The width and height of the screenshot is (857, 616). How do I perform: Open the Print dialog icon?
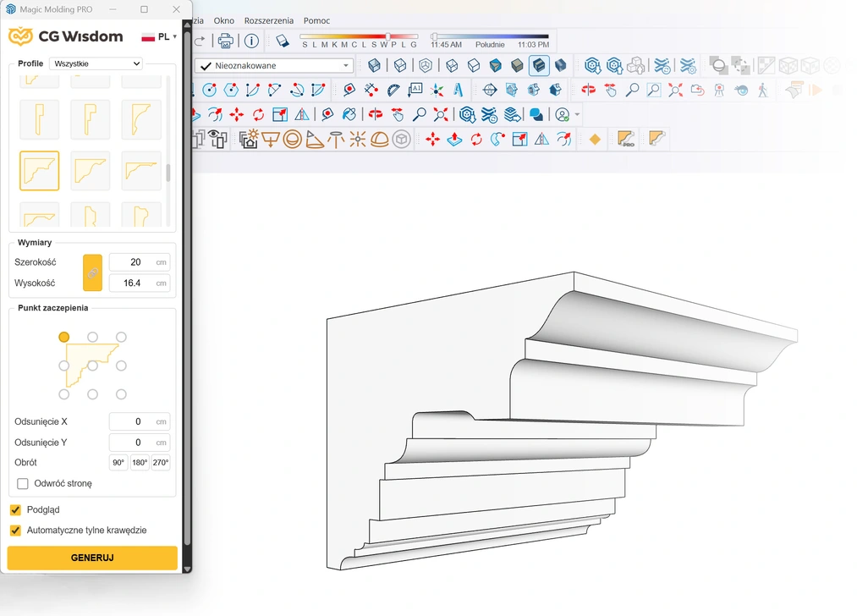225,41
